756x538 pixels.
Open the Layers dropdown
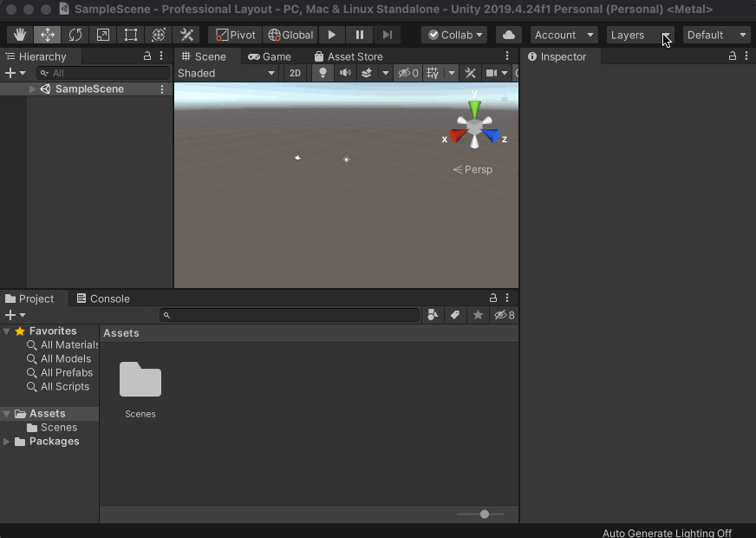pyautogui.click(x=641, y=35)
